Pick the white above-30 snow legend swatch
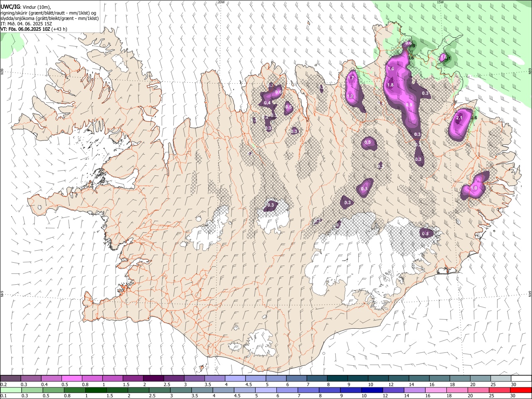Screen dimensions: 532x399 click(521, 379)
